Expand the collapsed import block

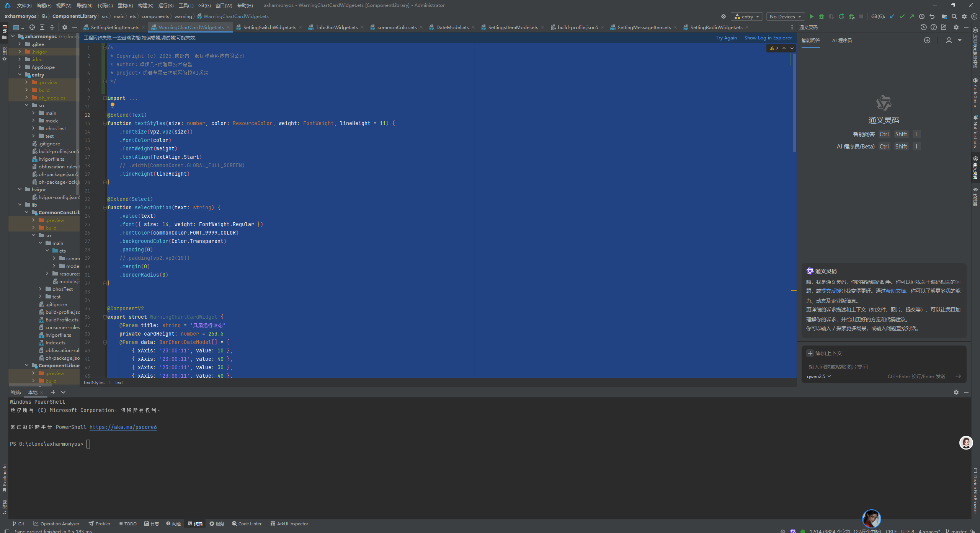[105, 98]
